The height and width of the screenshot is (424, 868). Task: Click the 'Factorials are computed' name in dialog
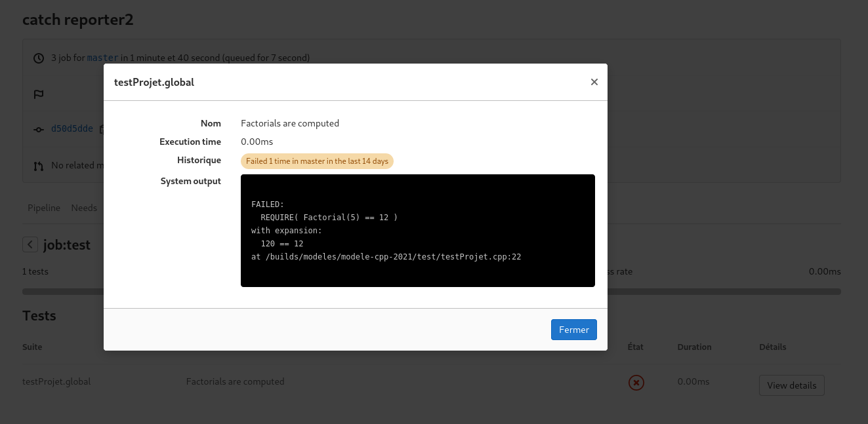pyautogui.click(x=290, y=123)
